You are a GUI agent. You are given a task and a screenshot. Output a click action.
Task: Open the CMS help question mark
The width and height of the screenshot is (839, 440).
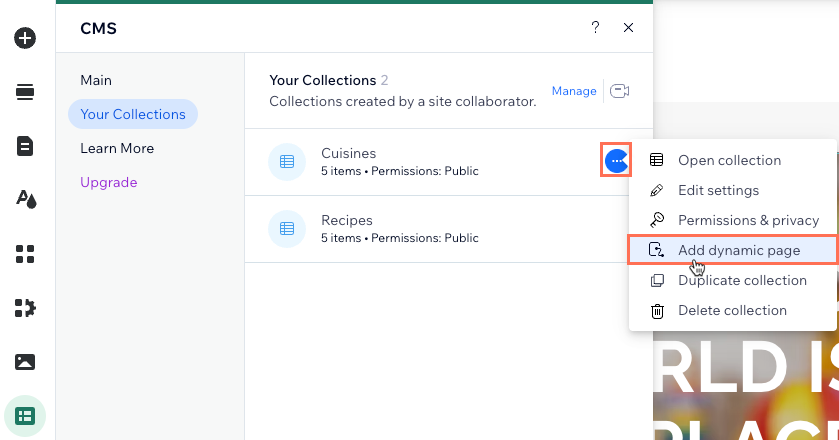point(595,27)
